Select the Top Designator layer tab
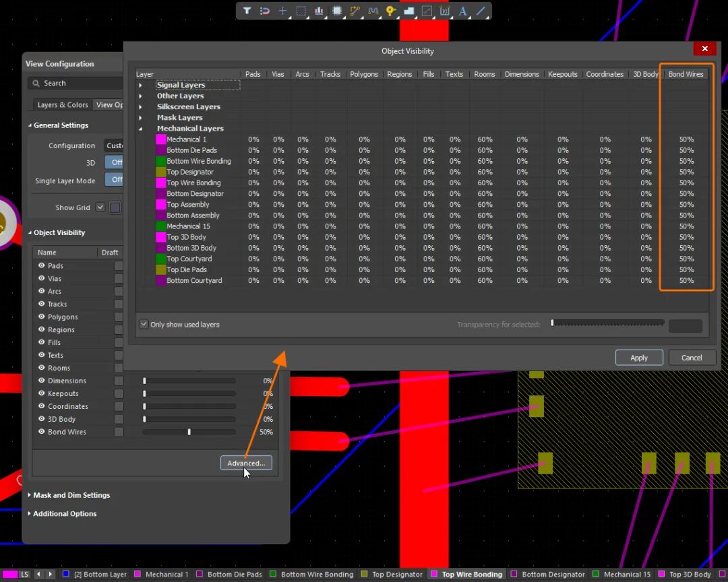 click(x=392, y=574)
